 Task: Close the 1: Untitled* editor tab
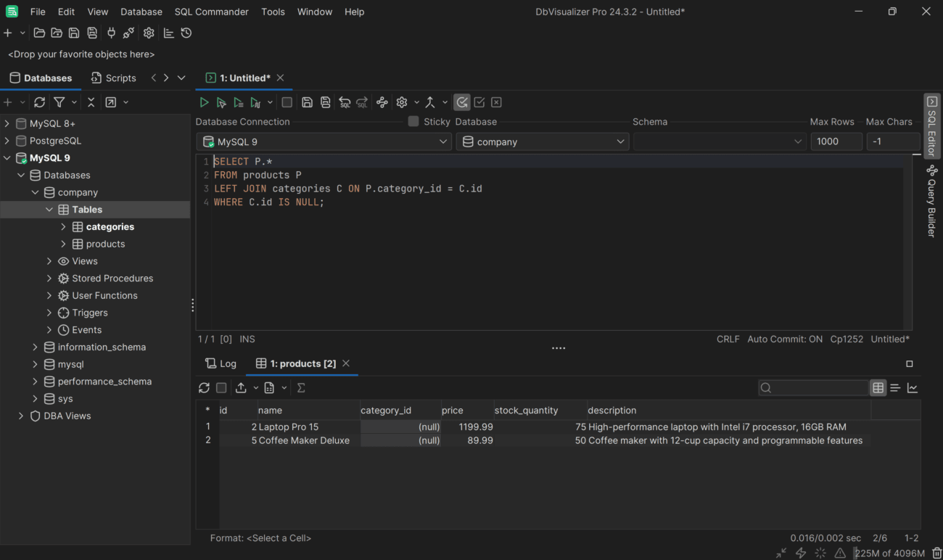(280, 78)
